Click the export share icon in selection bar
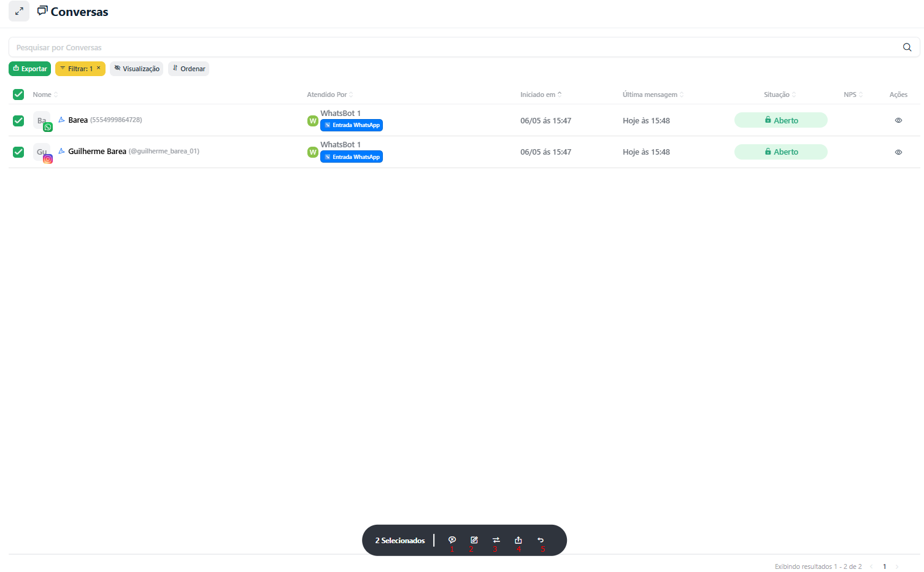This screenshot has height=572, width=924. (x=518, y=540)
